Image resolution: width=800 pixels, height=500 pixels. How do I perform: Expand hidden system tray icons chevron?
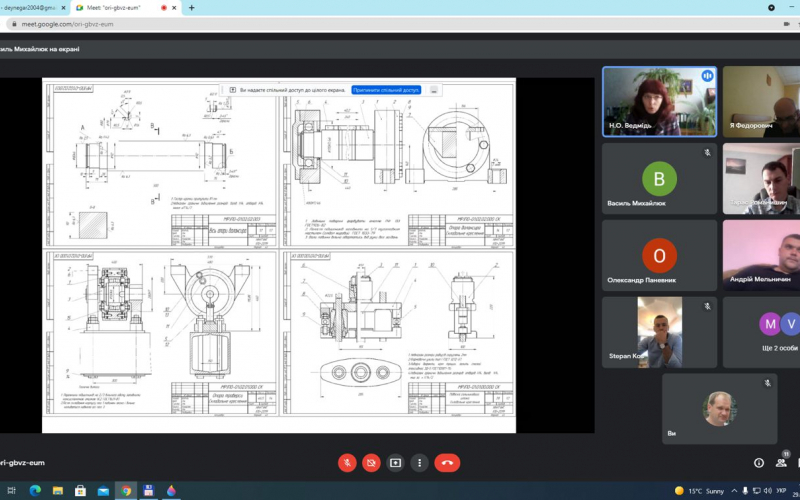click(734, 491)
